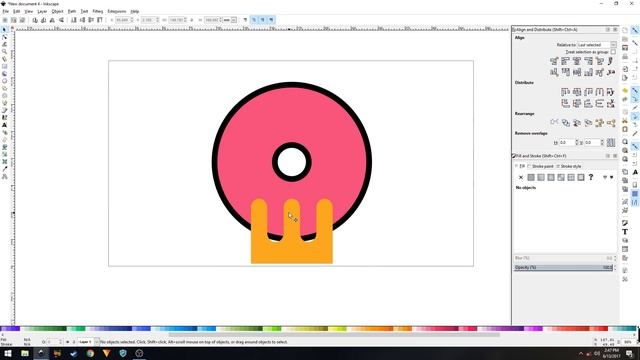Open the Object menu
Viewport: 640px width, 360px height.
(x=57, y=11)
